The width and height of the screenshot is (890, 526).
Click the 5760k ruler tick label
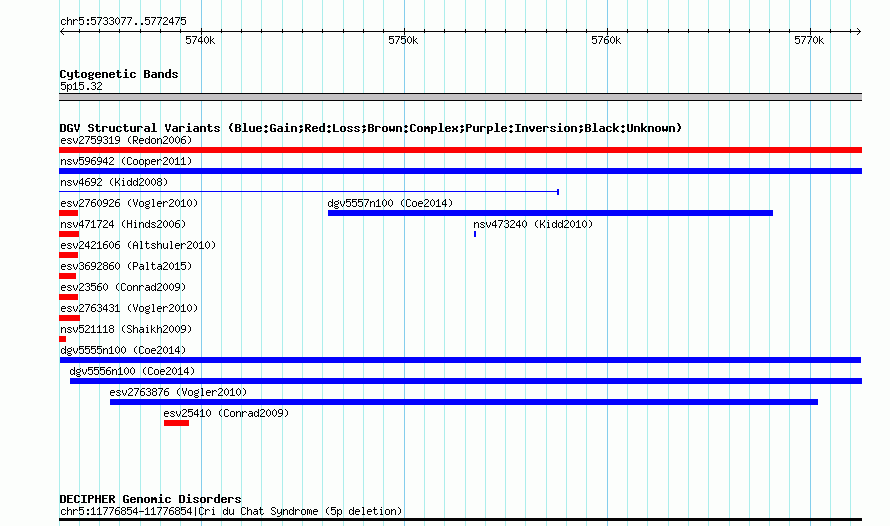[x=606, y=40]
